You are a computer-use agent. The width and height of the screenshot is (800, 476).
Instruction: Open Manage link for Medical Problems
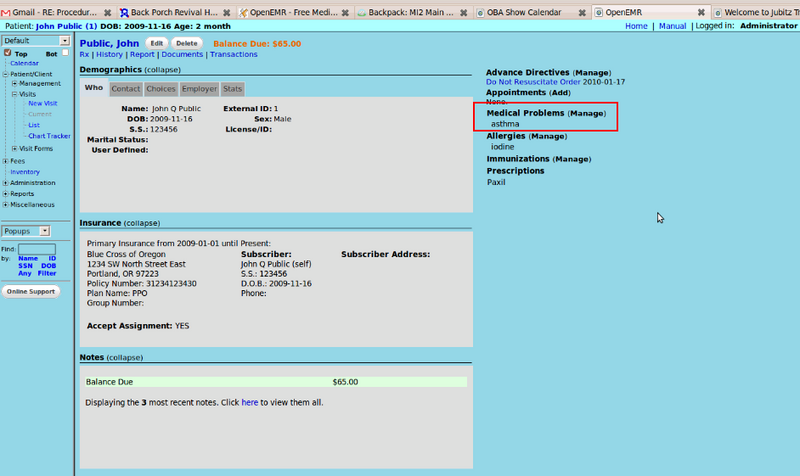point(587,114)
